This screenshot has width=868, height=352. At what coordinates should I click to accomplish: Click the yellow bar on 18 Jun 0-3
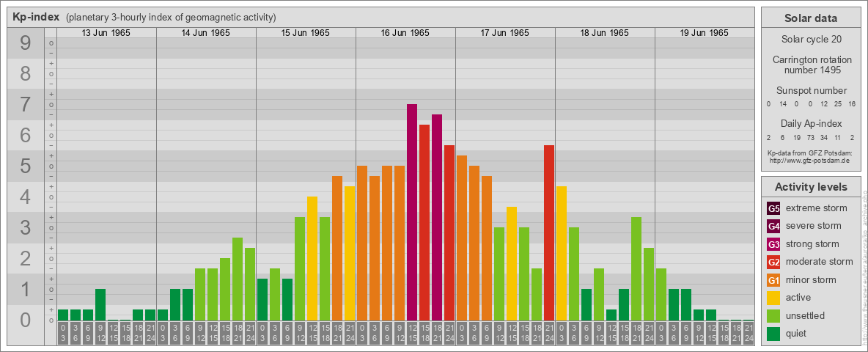click(x=562, y=254)
